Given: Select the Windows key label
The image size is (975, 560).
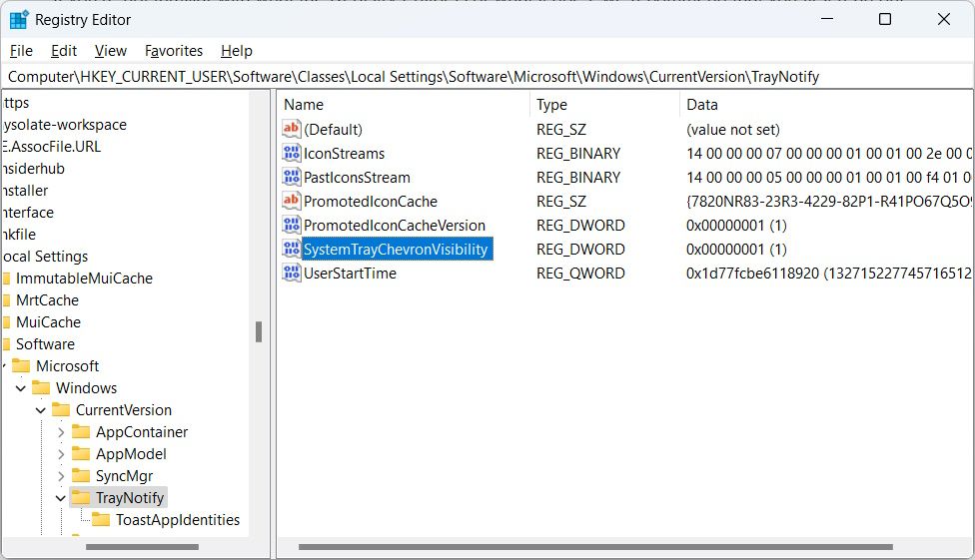Looking at the screenshot, I should tap(87, 388).
